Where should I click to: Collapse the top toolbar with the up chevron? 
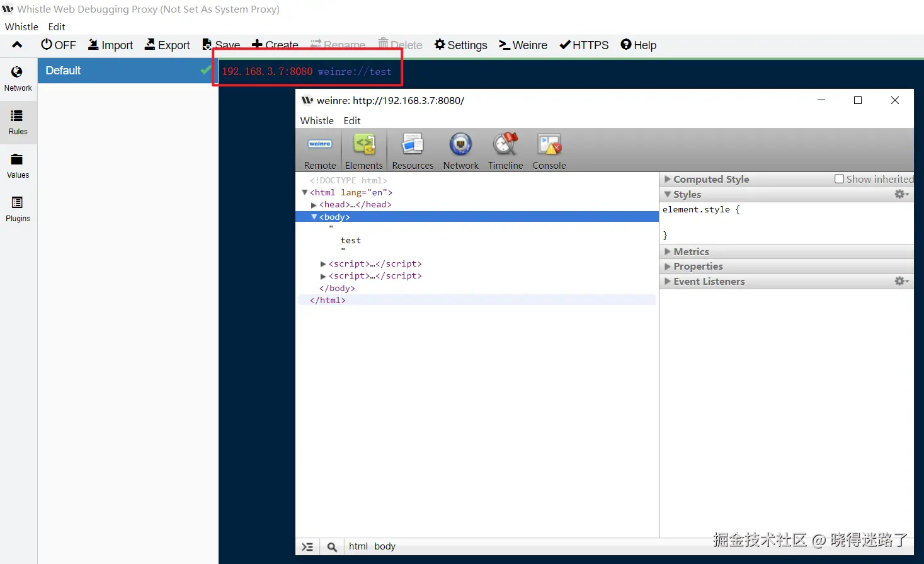coord(17,45)
